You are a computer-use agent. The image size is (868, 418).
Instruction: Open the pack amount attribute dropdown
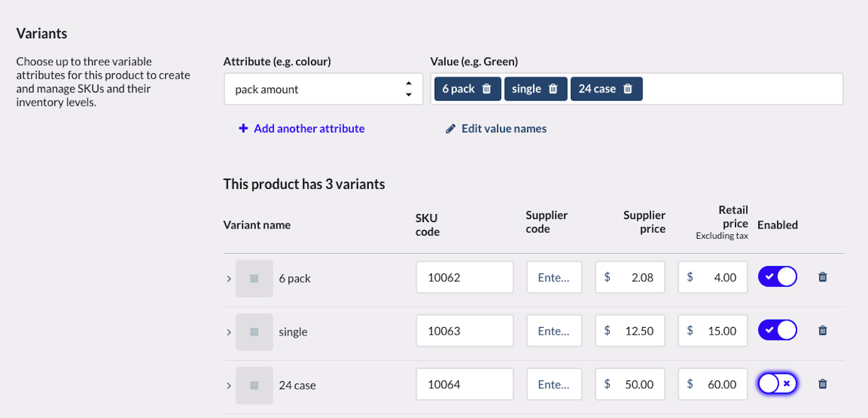323,89
